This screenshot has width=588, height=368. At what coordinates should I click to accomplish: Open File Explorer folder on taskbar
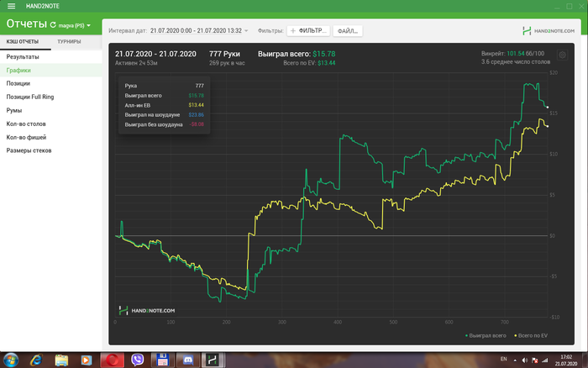pos(61,360)
